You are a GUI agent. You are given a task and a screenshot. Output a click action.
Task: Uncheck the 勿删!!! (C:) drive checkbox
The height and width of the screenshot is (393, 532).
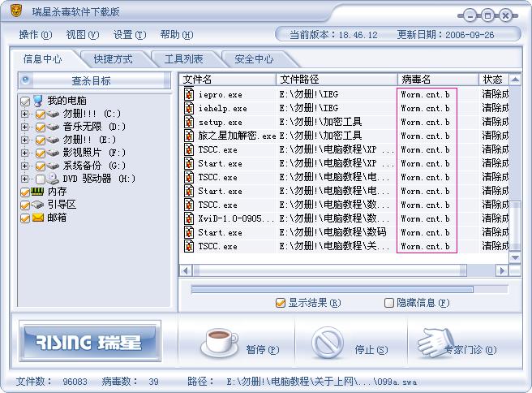tap(41, 114)
